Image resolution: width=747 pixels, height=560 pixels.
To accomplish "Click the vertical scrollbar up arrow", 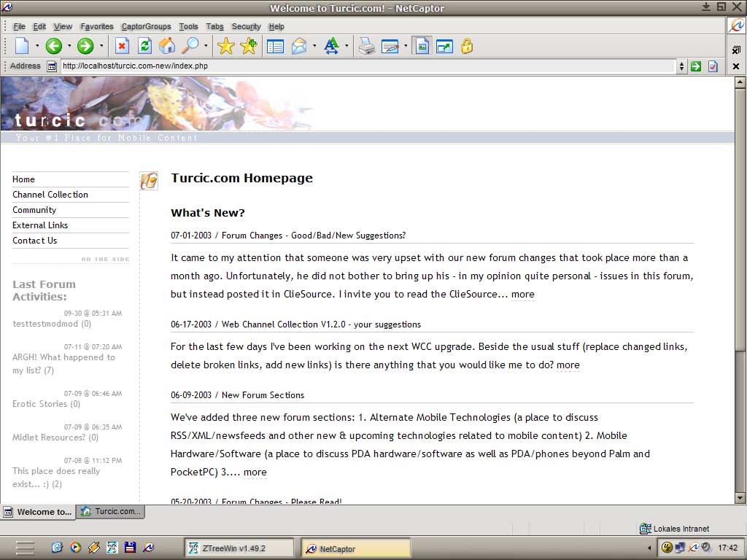I will pyautogui.click(x=740, y=83).
